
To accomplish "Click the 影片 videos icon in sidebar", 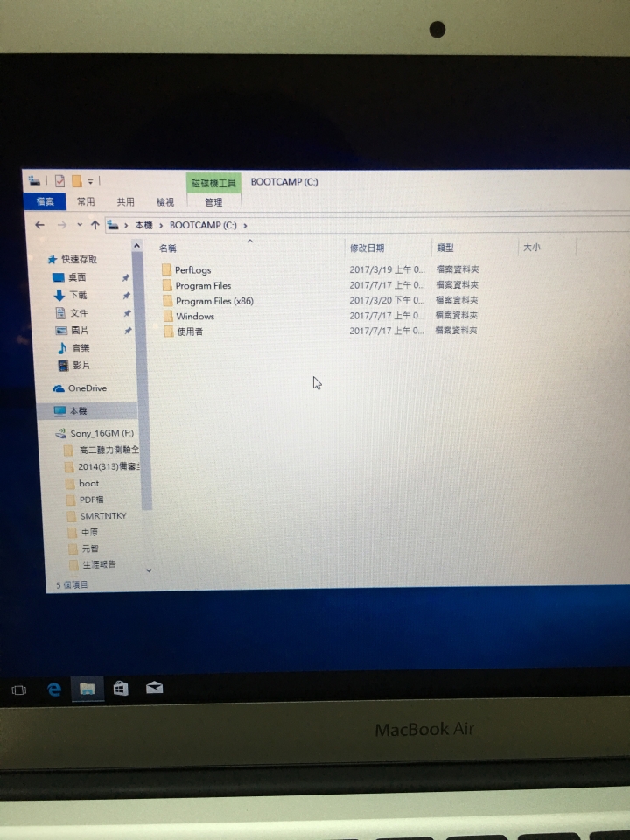I will 63,366.
